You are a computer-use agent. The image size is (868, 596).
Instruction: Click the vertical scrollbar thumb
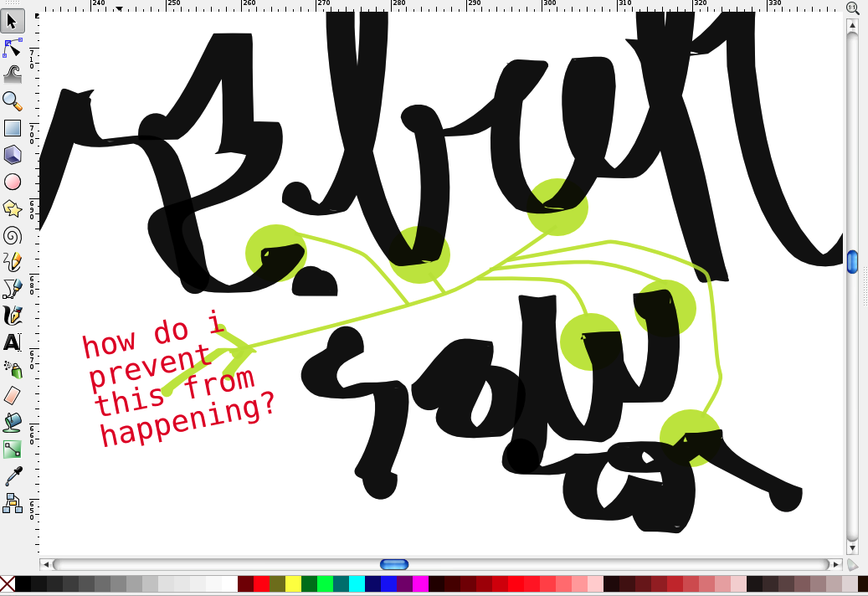(852, 262)
